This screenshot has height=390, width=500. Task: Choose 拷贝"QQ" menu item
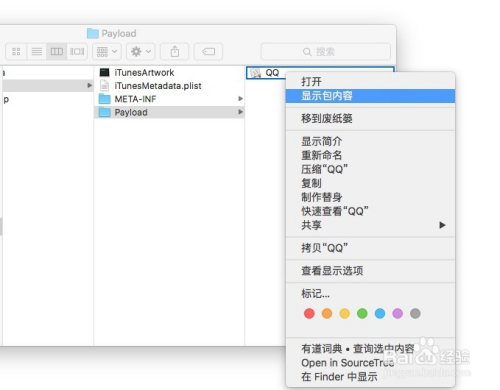pyautogui.click(x=370, y=248)
